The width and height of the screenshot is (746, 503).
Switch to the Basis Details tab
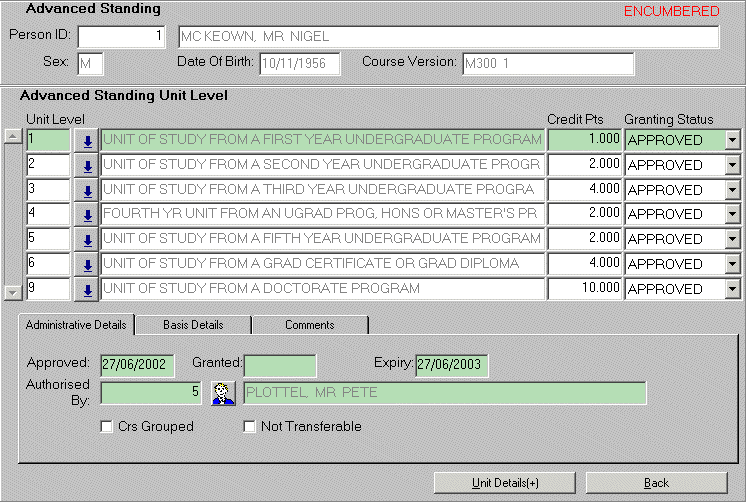pyautogui.click(x=193, y=325)
